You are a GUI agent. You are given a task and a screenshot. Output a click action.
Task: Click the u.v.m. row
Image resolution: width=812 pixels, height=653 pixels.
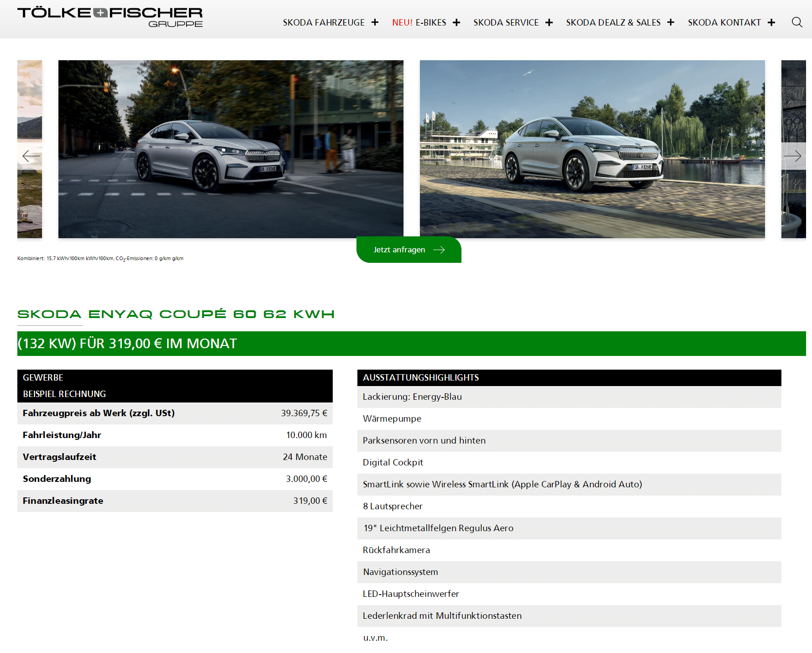coord(569,638)
